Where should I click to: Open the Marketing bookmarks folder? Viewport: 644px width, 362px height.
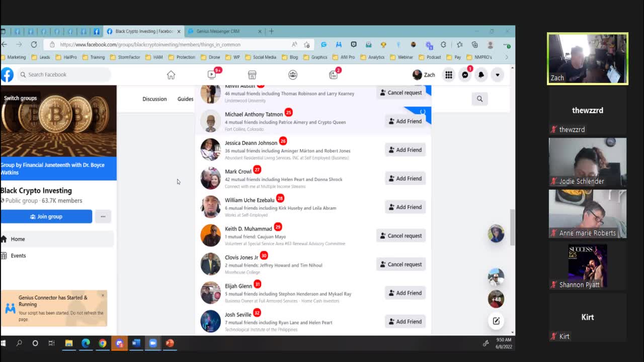(x=13, y=57)
